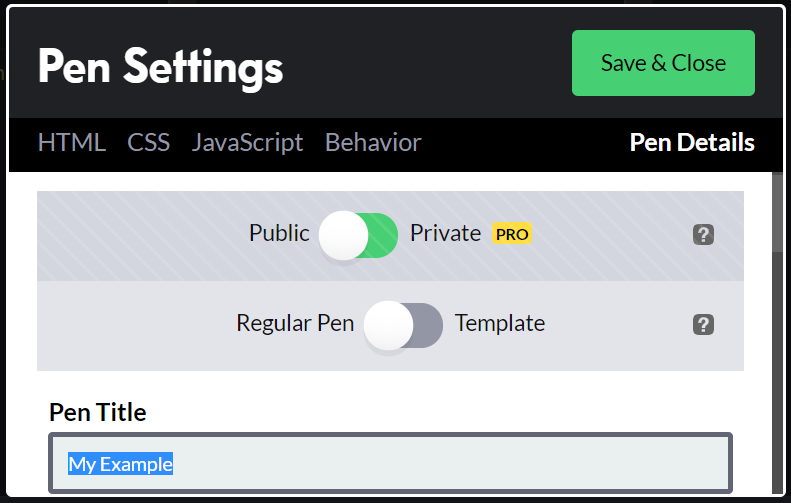Viewport: 791px width, 503px height.
Task: Click the Pen Settings heading
Action: [x=160, y=67]
